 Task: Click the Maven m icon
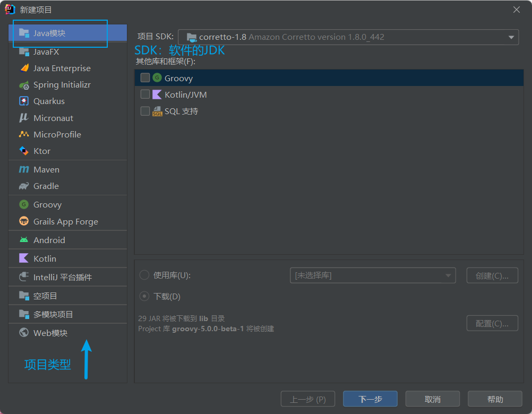click(24, 169)
